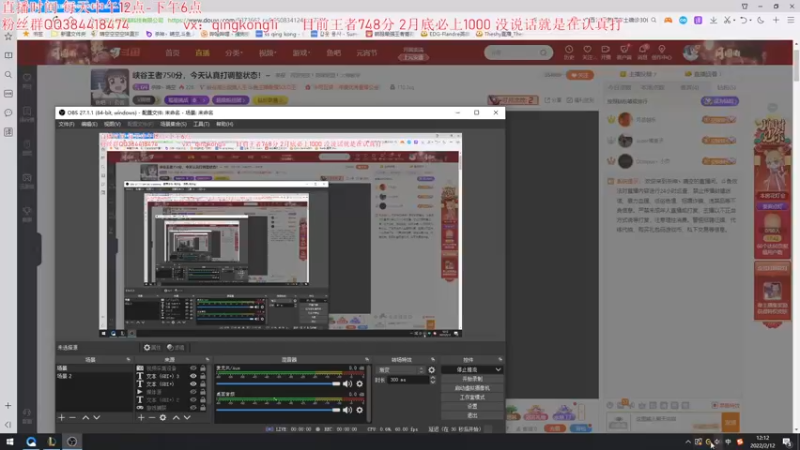800x450 pixels.
Task: Open OBS 编辑(E) menu
Action: tap(89, 124)
